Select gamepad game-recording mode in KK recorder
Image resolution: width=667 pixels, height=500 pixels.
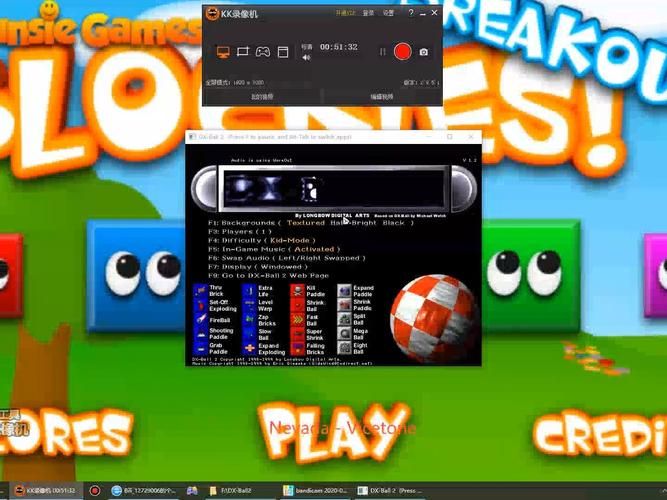pyautogui.click(x=263, y=52)
